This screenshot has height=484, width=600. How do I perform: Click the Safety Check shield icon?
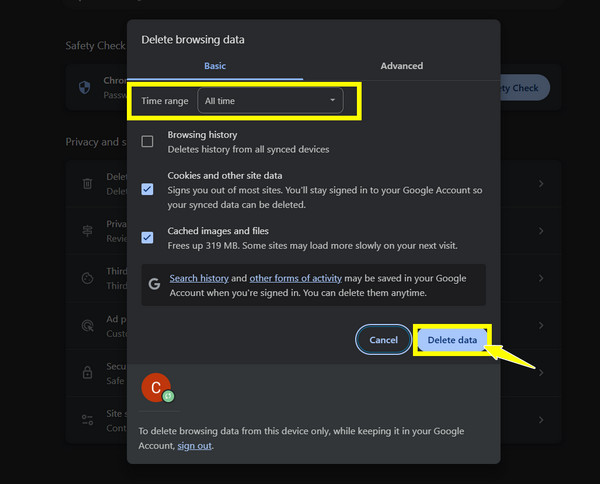85,87
